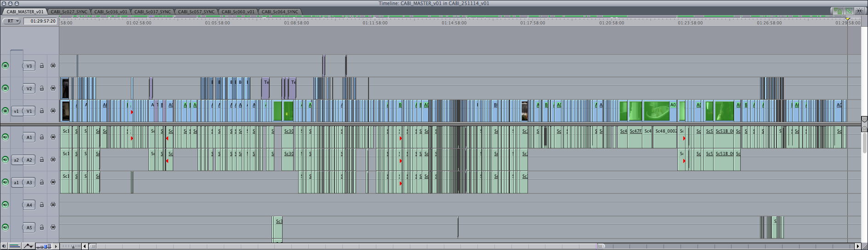This screenshot has height=250, width=868.
Task: Switch to CABI_Sc064_SYNC sequence tab
Action: [280, 12]
